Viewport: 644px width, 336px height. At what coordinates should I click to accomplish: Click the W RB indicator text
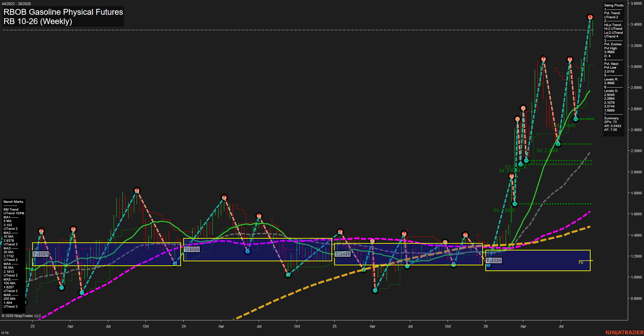[x=5, y=333]
